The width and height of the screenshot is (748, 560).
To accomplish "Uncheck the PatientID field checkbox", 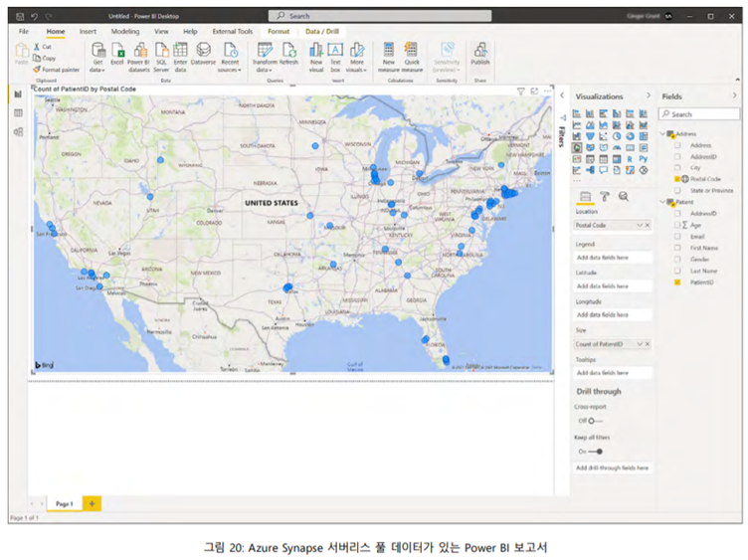I will 677,281.
